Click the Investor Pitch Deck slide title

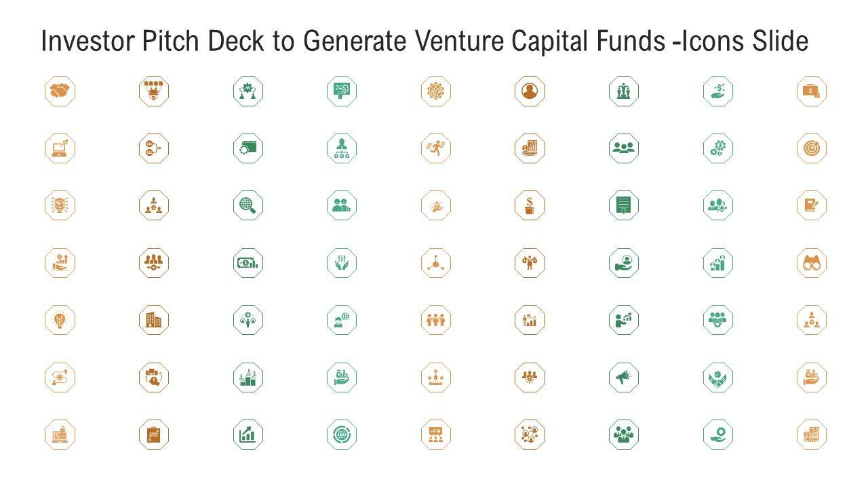click(x=425, y=42)
